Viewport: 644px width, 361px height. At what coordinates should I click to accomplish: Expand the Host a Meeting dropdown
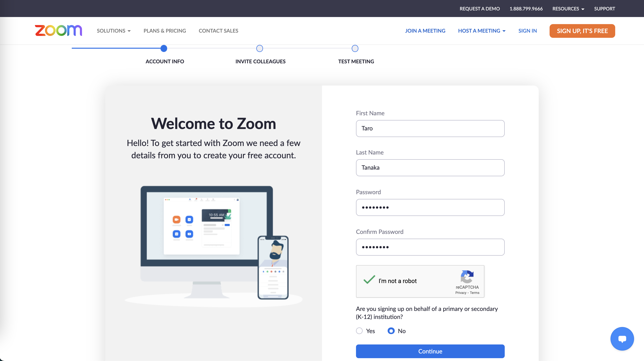482,31
